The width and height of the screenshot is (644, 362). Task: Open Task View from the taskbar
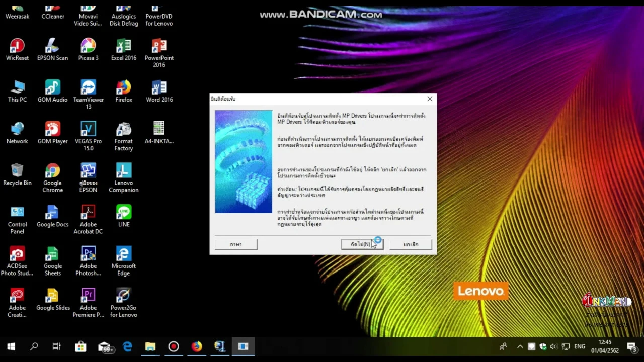(56, 346)
